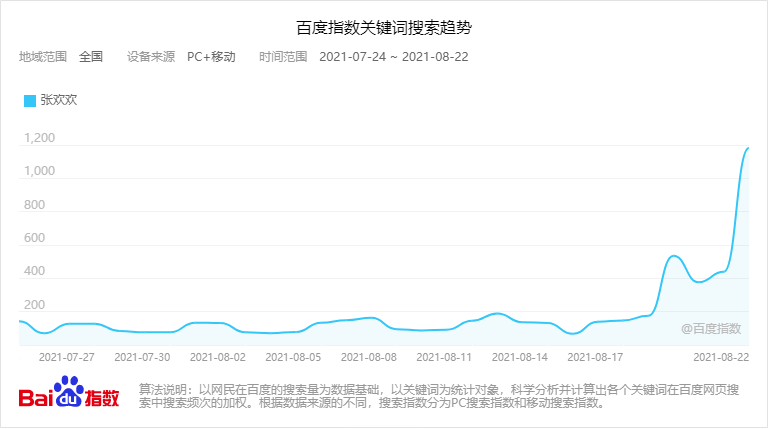This screenshot has height=429, width=768.
Task: Click the 2021-08-08 x-axis date
Action: (368, 358)
